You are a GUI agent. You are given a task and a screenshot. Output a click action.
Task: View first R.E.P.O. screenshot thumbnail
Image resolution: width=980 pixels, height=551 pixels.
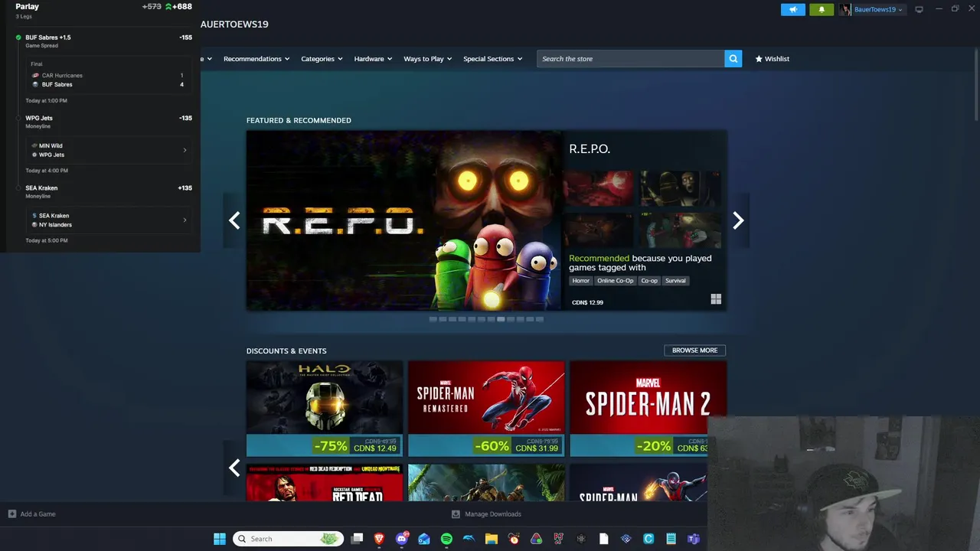pos(599,188)
